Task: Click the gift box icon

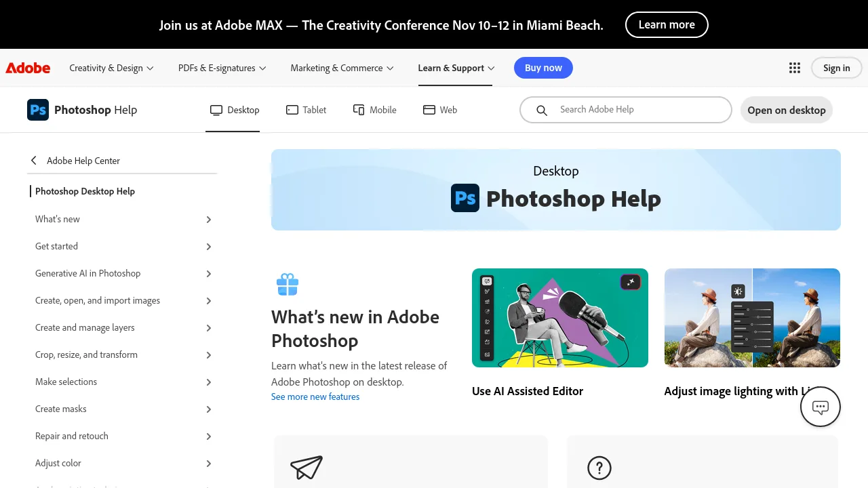Action: click(288, 285)
